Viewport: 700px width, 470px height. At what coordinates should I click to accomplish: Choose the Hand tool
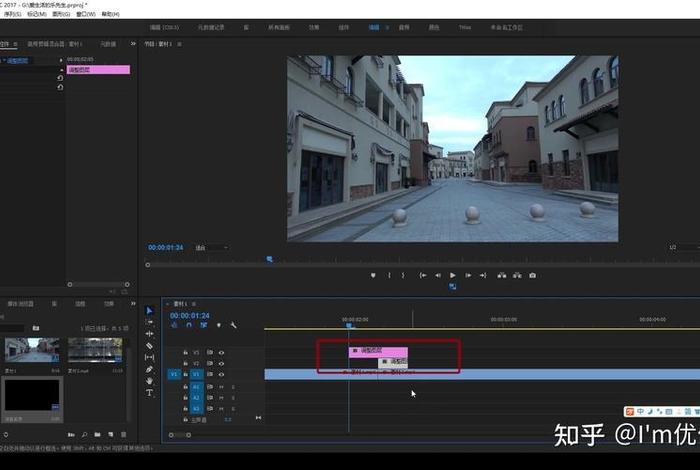[x=150, y=381]
